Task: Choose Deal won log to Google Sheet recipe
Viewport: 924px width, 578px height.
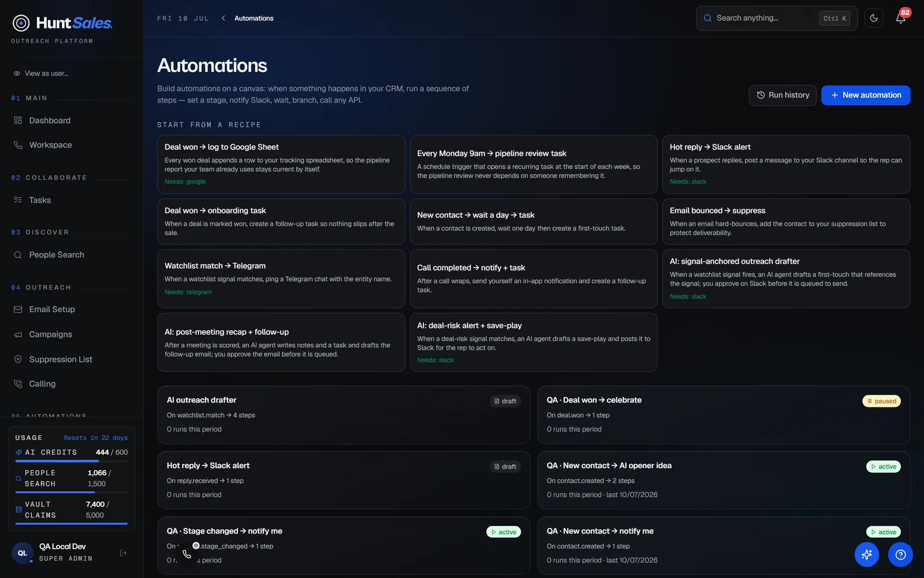Action: [281, 164]
